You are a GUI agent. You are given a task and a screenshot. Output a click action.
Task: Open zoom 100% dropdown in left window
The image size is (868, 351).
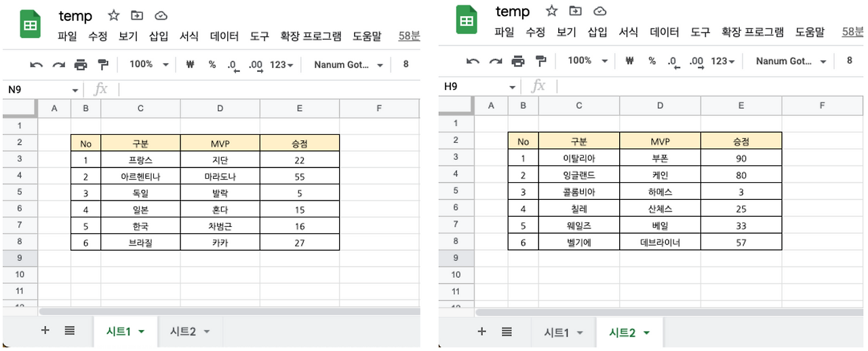pyautogui.click(x=149, y=64)
